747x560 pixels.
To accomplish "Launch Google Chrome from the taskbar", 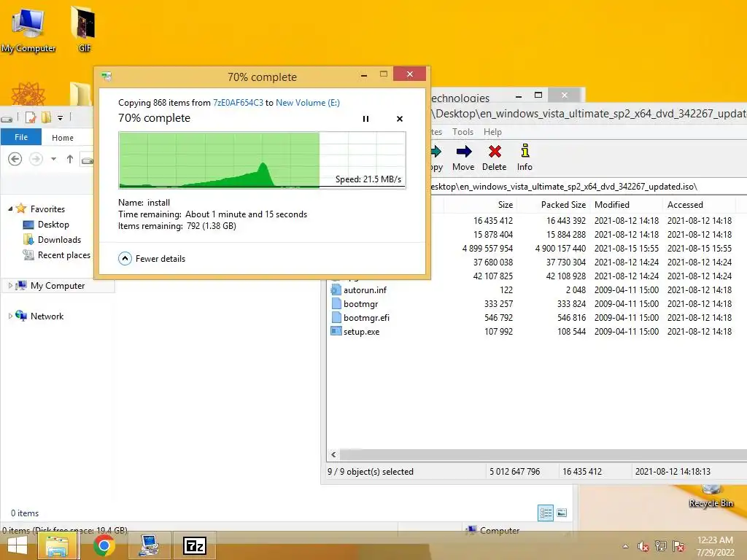I will point(104,545).
